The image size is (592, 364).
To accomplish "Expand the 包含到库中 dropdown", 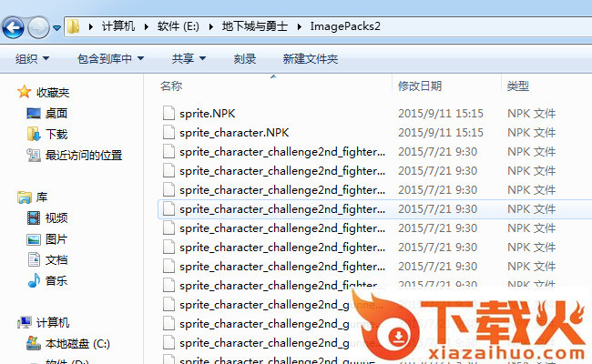I will (110, 58).
